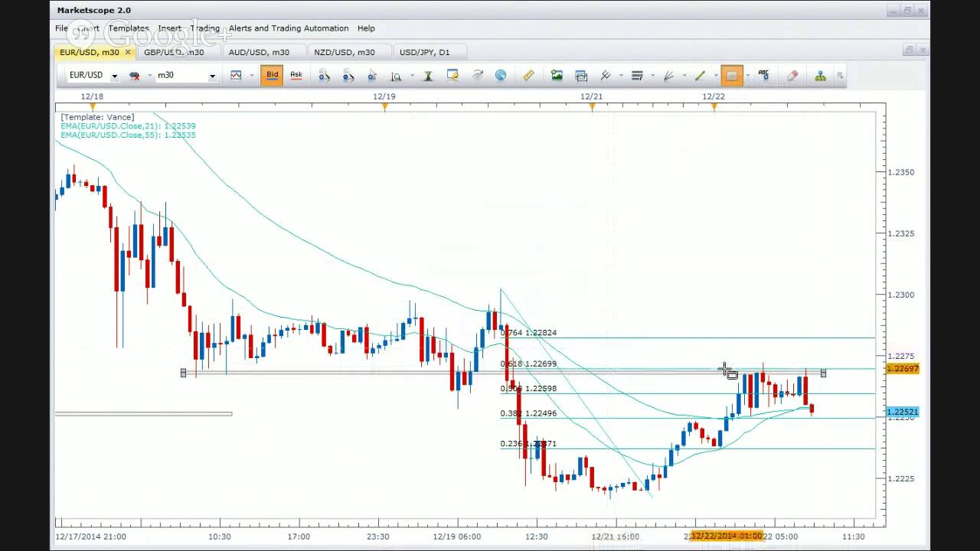This screenshot has width=980, height=551.
Task: Select the yellow ruler measure tool
Action: (x=528, y=75)
